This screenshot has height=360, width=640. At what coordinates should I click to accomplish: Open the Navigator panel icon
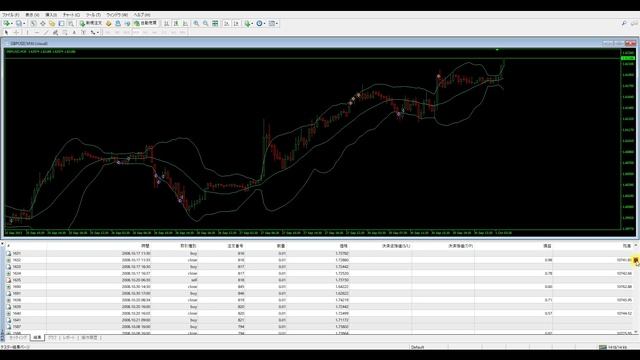[x=52, y=23]
